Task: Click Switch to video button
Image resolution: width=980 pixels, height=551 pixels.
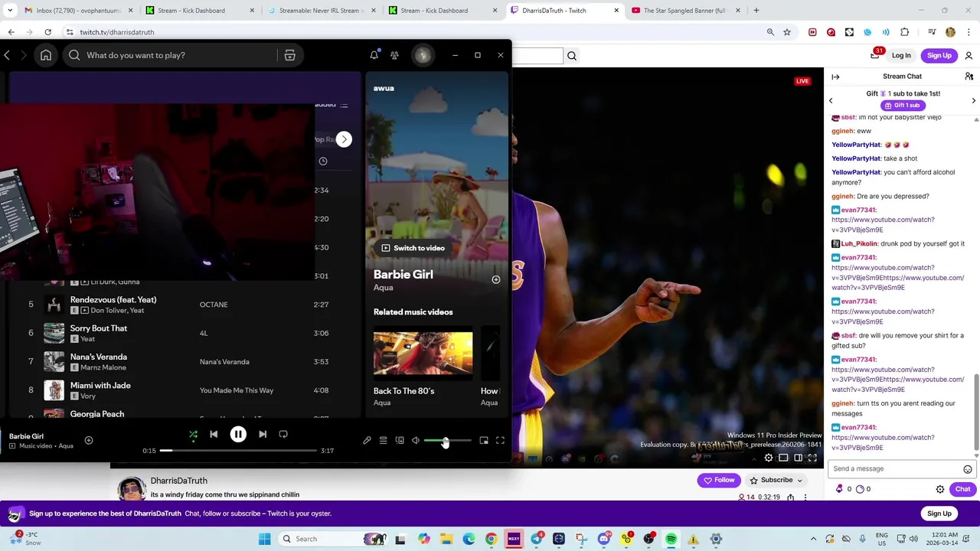Action: click(x=413, y=248)
